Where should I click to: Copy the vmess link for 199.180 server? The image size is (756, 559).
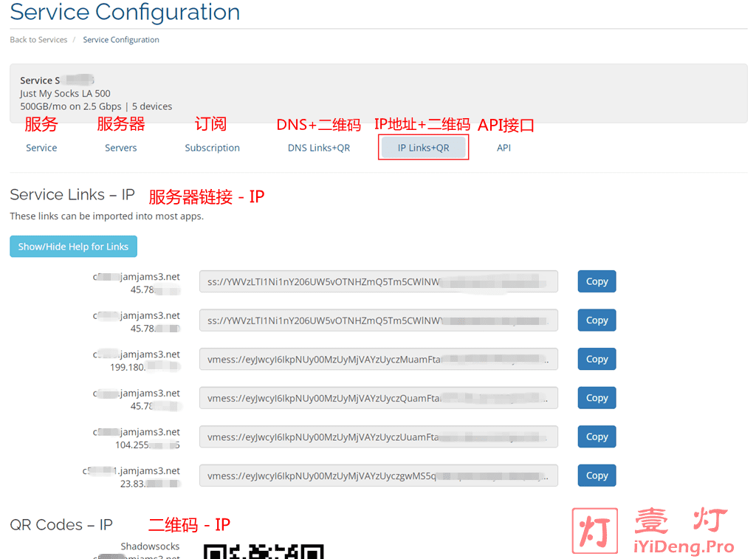[x=597, y=359]
